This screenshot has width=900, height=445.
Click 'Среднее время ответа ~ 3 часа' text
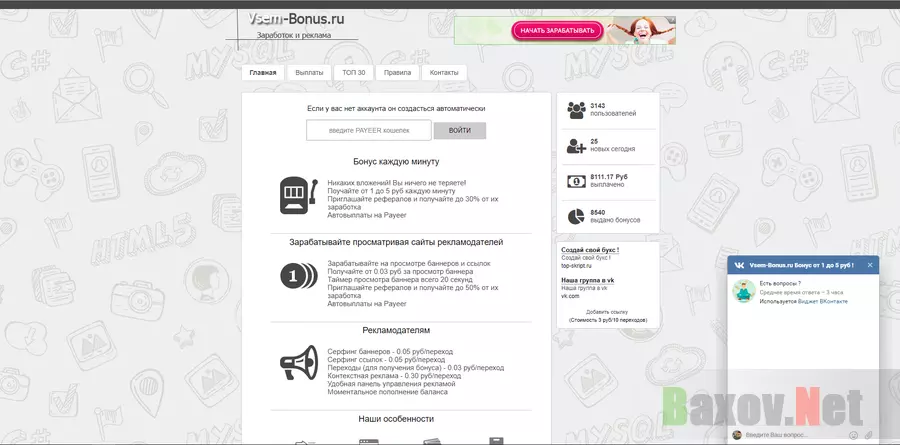[x=801, y=292]
